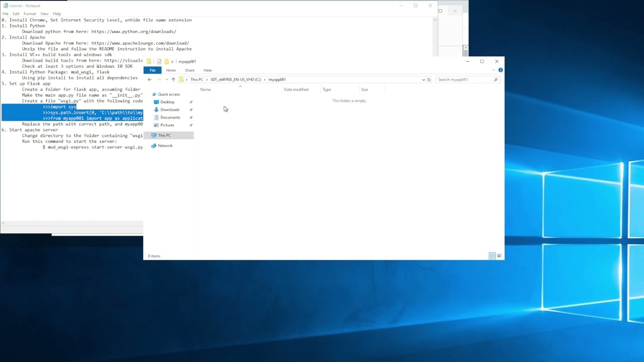644x362 pixels.
Task: Open Customize Quick Access Toolbar dropdown
Action: (x=172, y=61)
